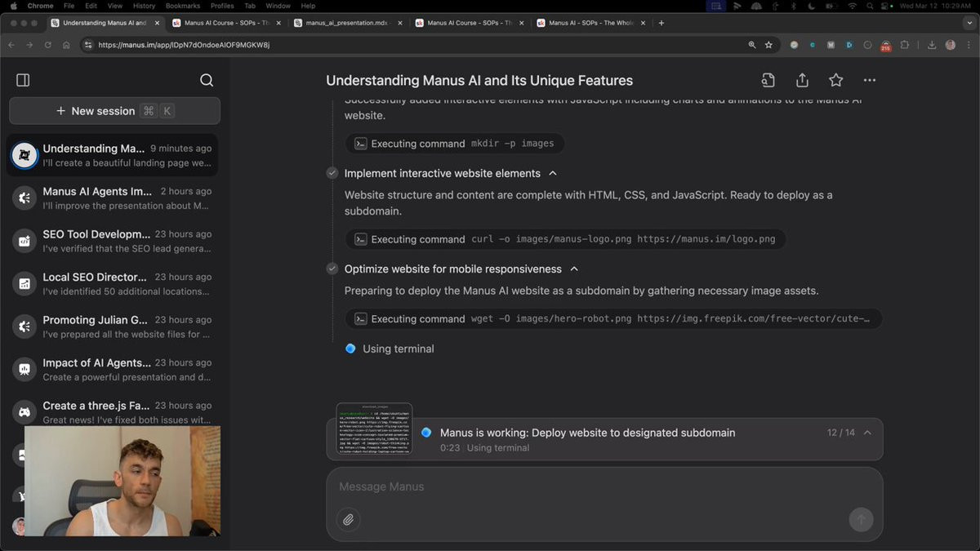Viewport: 980px width, 551px height.
Task: Click the New session button
Action: coord(114,111)
